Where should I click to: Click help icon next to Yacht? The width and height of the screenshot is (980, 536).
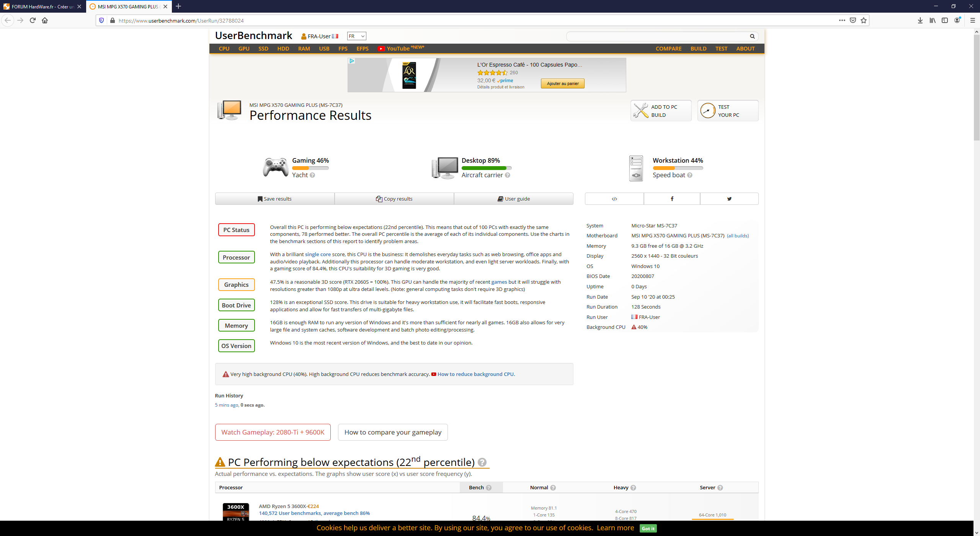(312, 175)
